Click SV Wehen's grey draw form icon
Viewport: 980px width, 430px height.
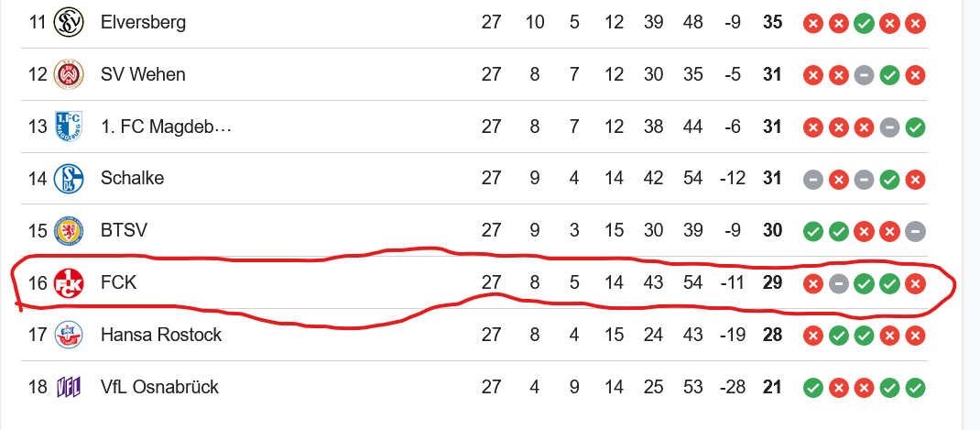click(x=864, y=76)
